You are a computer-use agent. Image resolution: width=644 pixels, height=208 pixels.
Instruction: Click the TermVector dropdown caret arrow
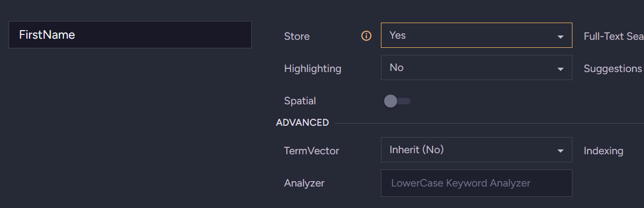click(x=560, y=152)
